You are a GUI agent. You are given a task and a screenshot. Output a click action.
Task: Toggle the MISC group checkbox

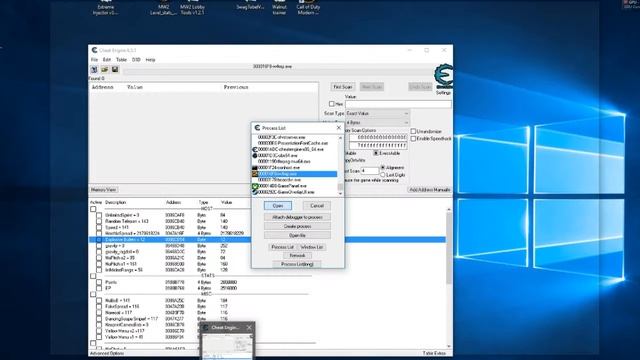coord(93,294)
